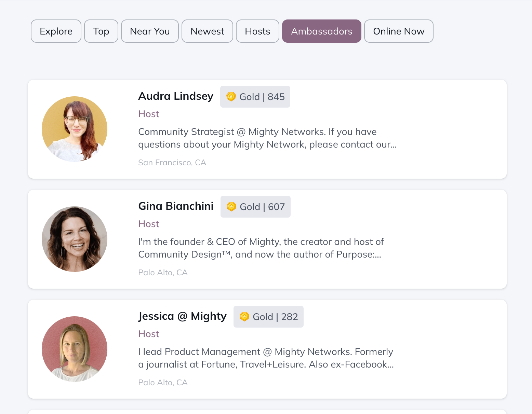Click the gold badge icon beside Gina Bianchini
This screenshot has height=414, width=532.
(x=231, y=207)
